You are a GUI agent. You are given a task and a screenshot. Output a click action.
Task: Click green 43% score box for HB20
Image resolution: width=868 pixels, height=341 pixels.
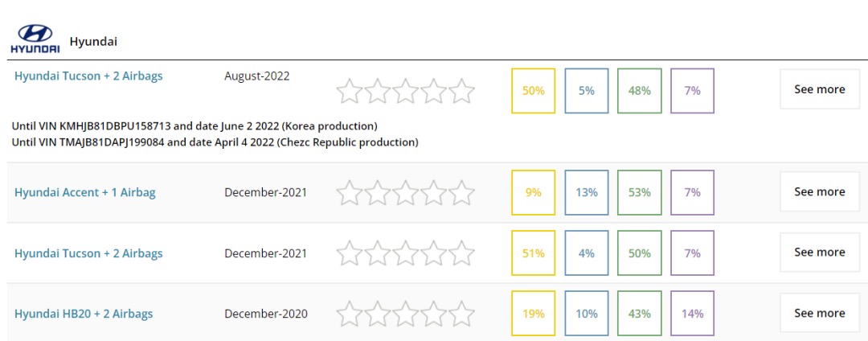[x=639, y=314]
